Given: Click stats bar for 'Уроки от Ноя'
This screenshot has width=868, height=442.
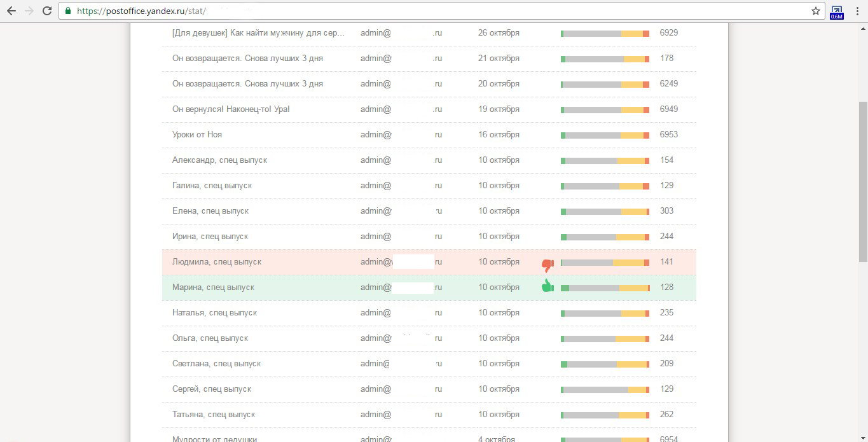Looking at the screenshot, I should coord(605,135).
